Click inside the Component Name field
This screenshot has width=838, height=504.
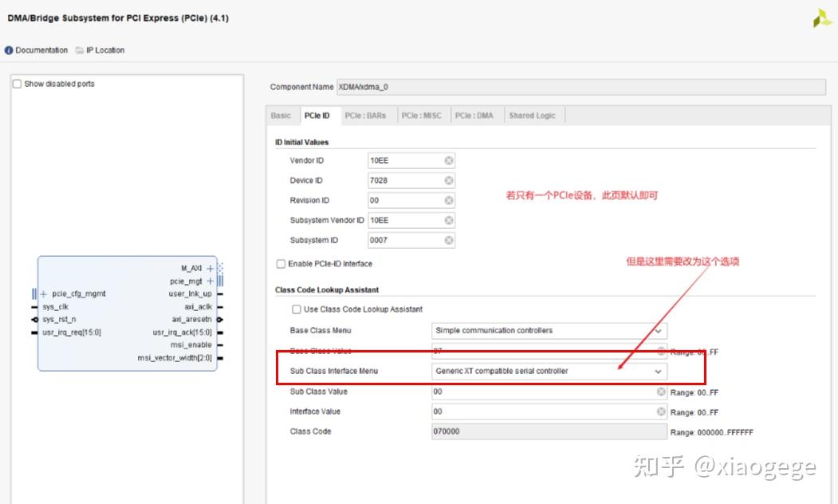point(558,86)
